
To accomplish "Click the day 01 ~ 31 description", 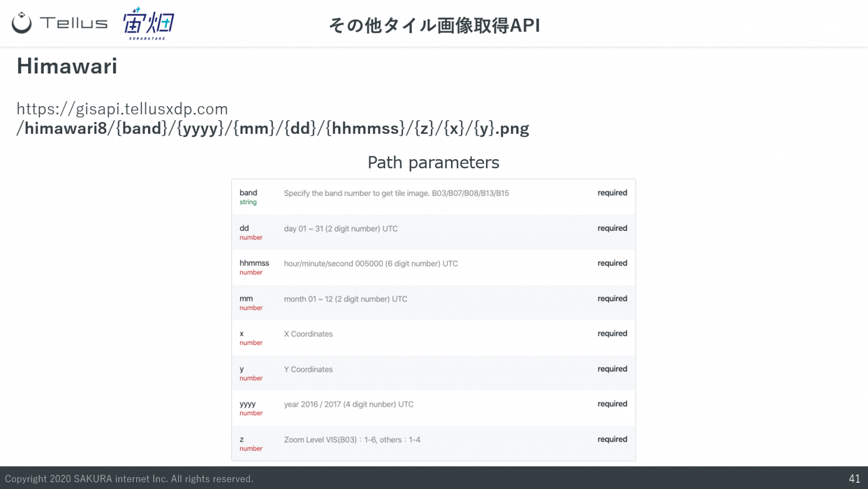I will coord(341,229).
